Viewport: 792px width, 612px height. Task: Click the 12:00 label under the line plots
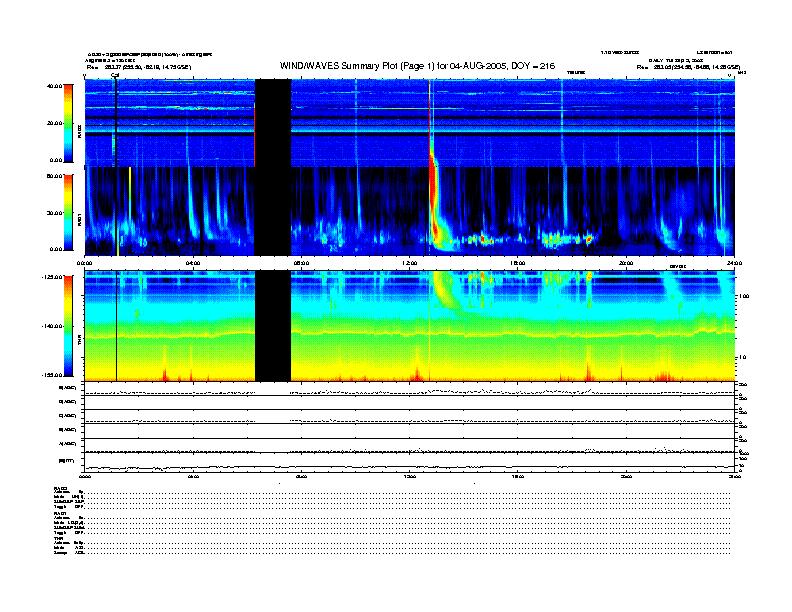click(410, 477)
